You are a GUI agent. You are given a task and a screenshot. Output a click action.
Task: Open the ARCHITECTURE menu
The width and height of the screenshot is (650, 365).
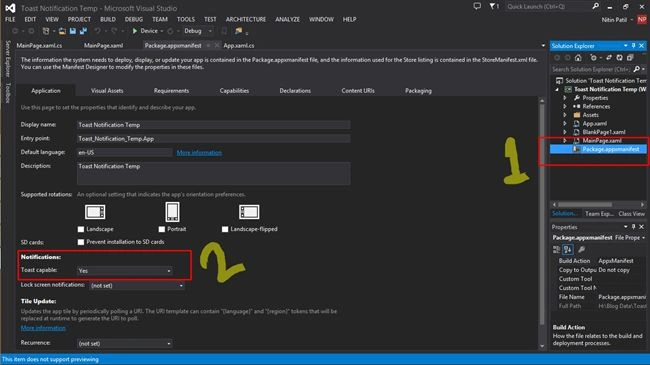(x=246, y=19)
